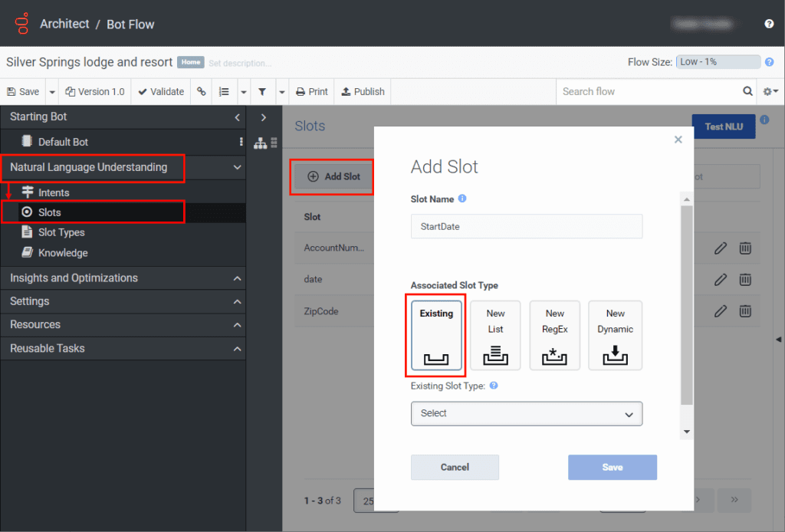Choose the New RegEx slot type
This screenshot has width=785, height=532.
tap(554, 335)
